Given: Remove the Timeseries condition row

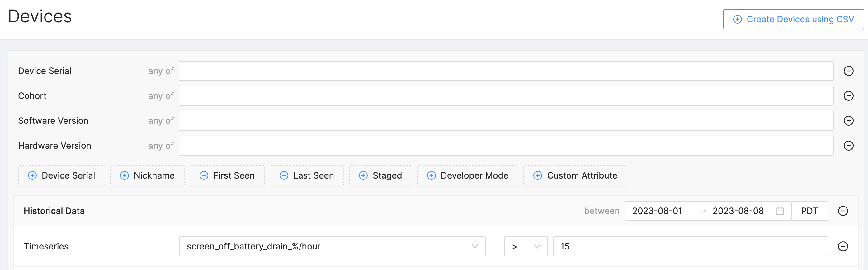Looking at the screenshot, I should (x=843, y=246).
